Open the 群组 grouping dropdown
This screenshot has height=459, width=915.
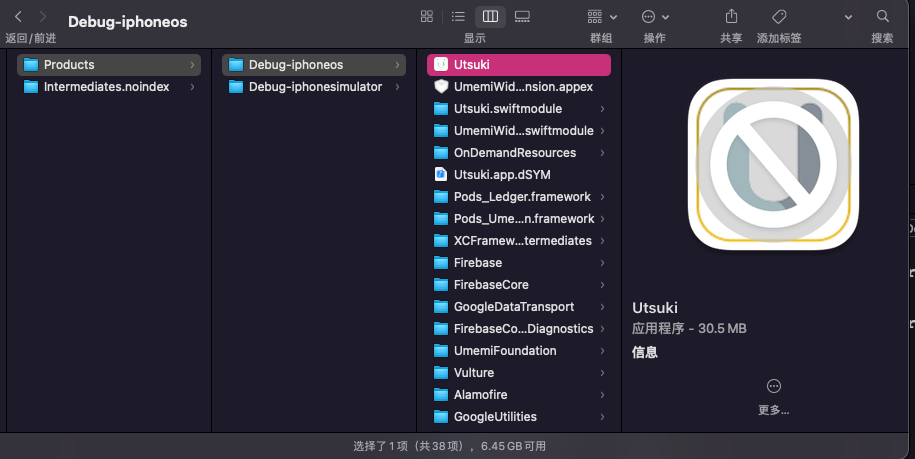(x=602, y=16)
